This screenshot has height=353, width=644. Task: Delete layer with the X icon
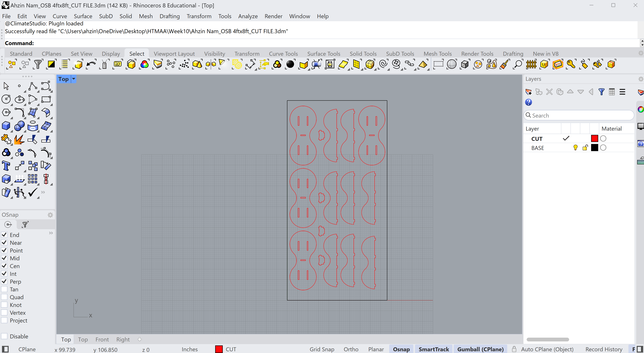[x=549, y=92]
